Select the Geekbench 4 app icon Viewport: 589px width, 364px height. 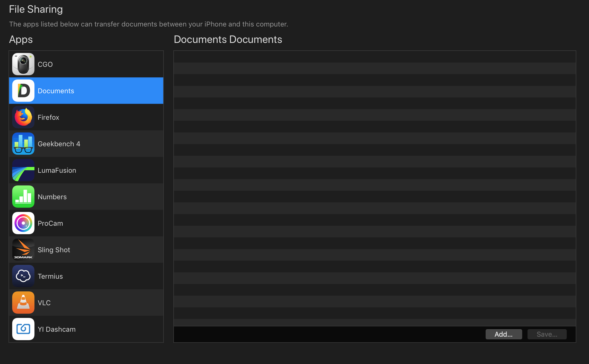[x=23, y=144]
